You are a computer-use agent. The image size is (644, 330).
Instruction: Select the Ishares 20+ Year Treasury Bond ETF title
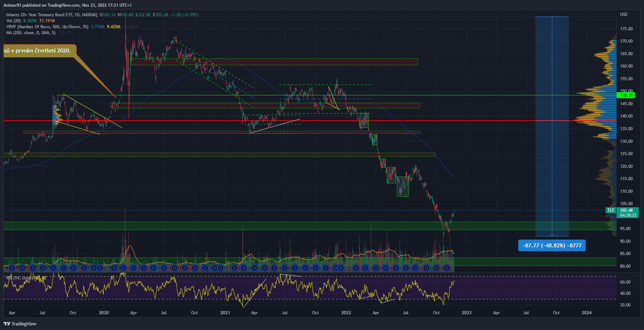52,15
